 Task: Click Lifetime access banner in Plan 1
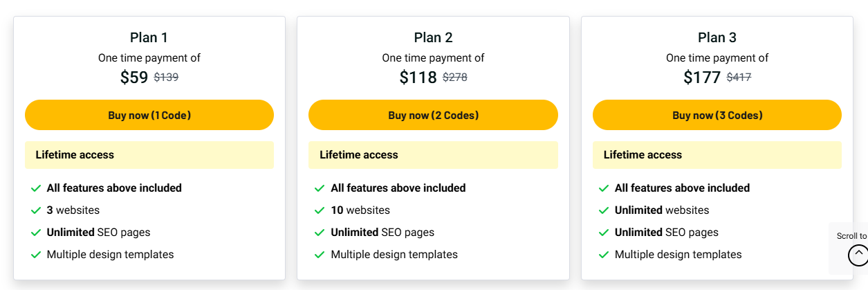click(149, 155)
